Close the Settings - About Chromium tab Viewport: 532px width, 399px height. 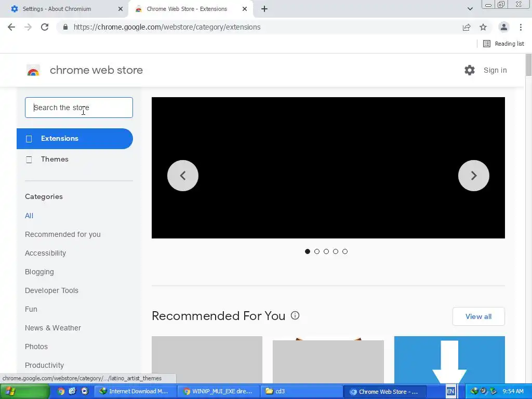[x=121, y=9]
